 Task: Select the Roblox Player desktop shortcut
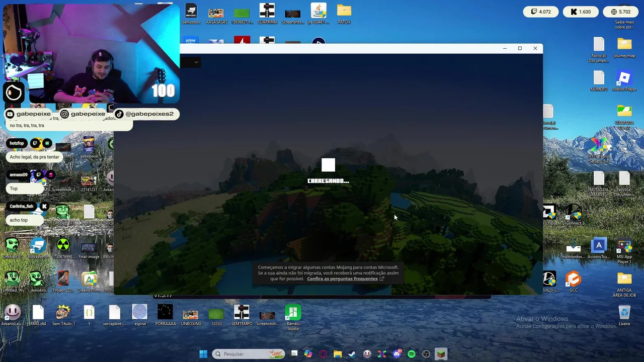pyautogui.click(x=624, y=80)
